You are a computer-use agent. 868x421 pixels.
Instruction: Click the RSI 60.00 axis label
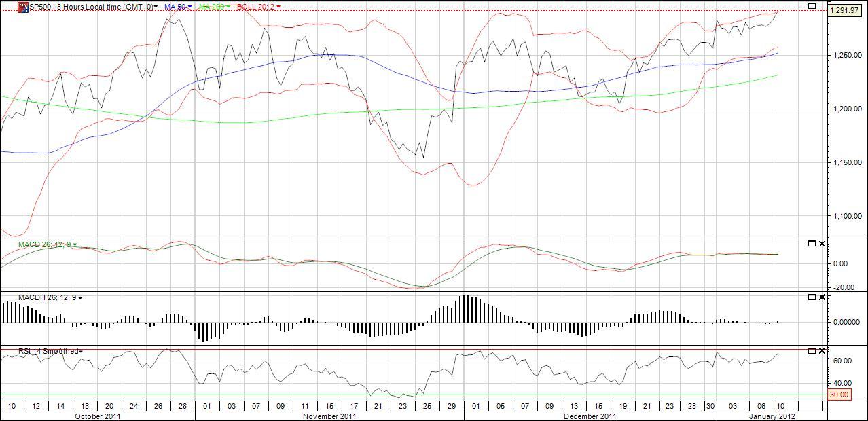tap(842, 361)
